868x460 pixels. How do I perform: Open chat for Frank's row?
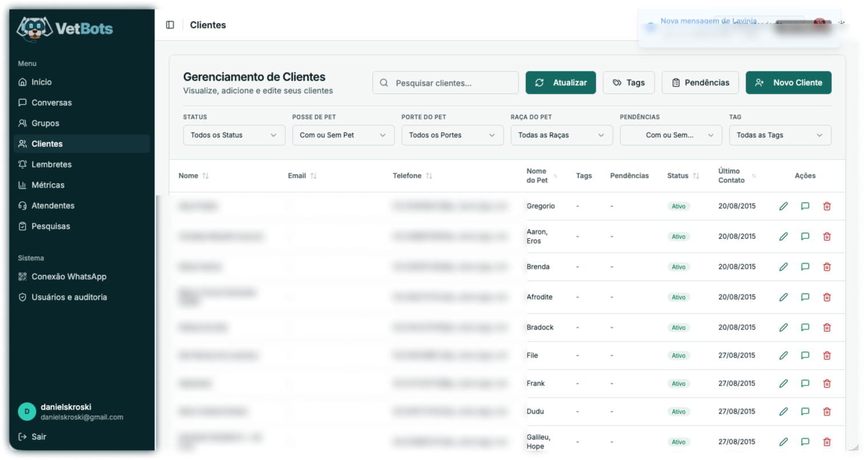coord(805,383)
